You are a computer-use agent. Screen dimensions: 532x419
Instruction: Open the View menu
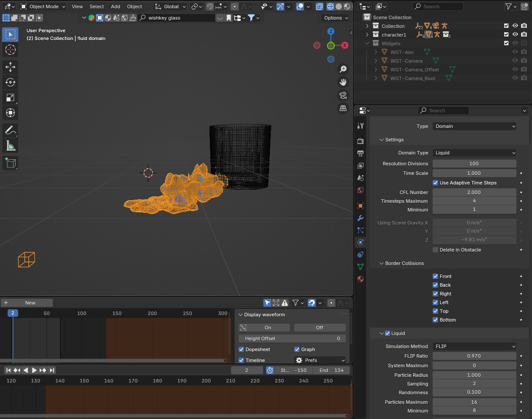pos(77,7)
